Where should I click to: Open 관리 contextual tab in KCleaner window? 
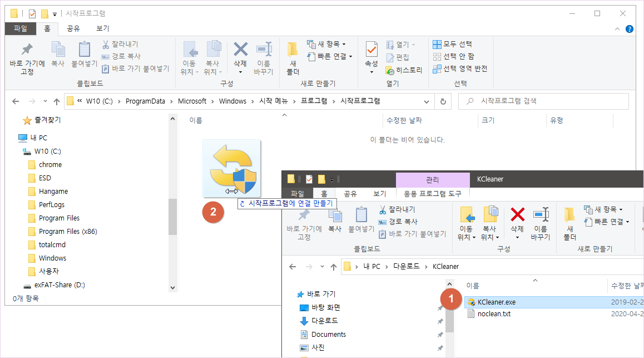coord(433,180)
